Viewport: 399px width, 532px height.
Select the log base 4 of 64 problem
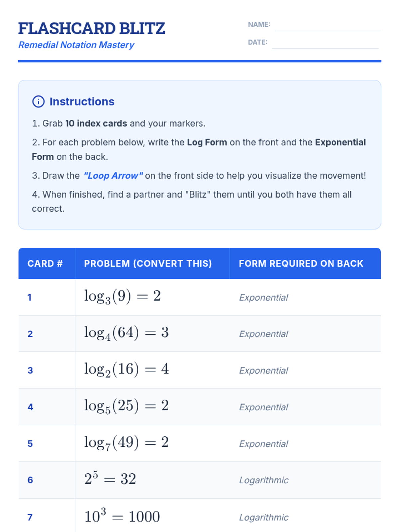(x=126, y=333)
